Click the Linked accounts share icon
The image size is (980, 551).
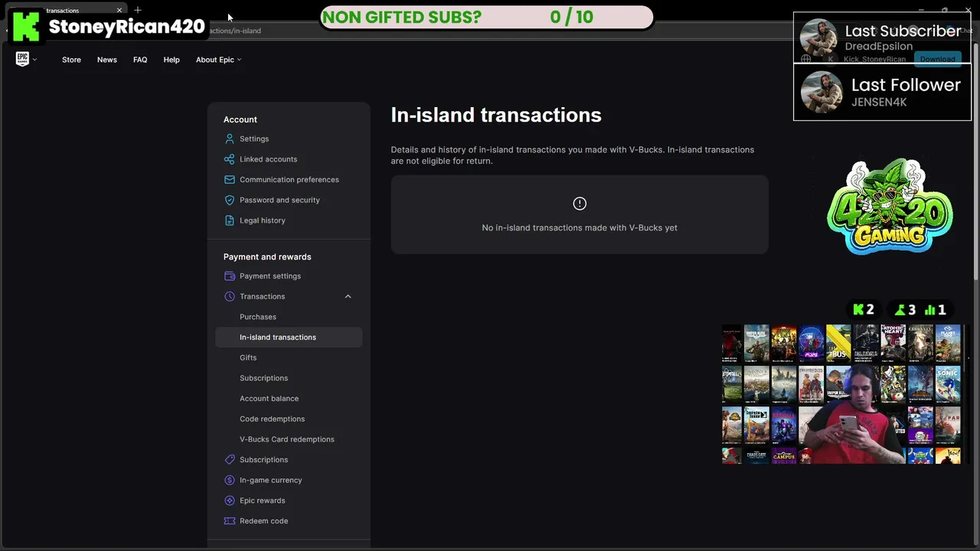229,159
